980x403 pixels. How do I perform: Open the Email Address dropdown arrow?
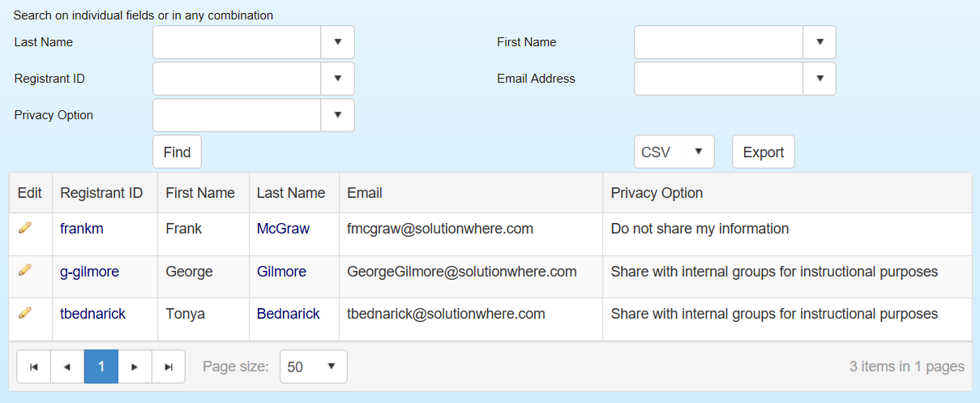pos(820,79)
